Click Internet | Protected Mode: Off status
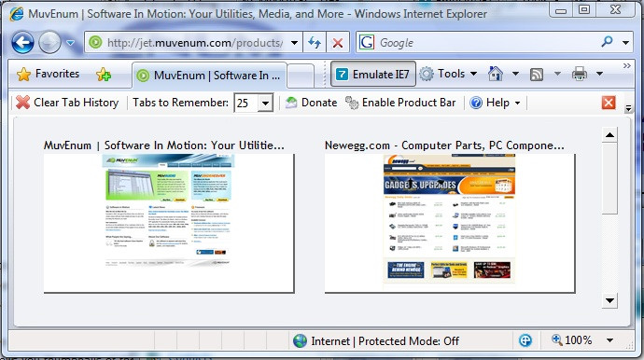Screen dimensions: 644x360 point(385,341)
